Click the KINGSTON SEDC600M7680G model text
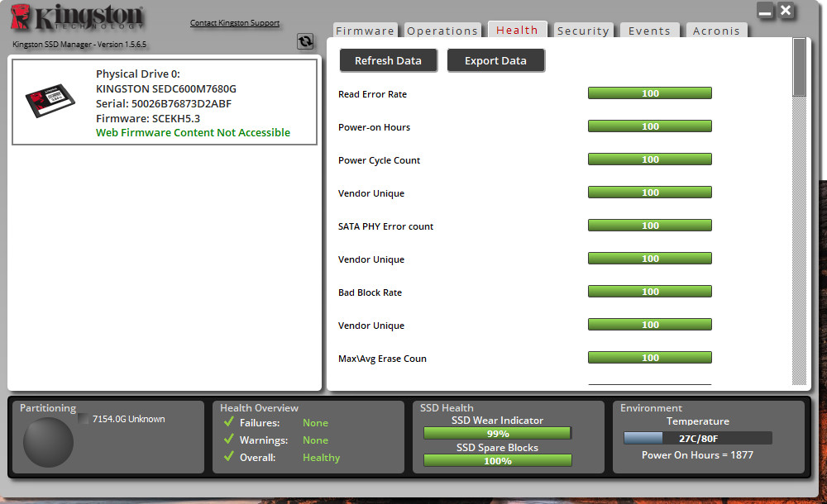 click(166, 88)
